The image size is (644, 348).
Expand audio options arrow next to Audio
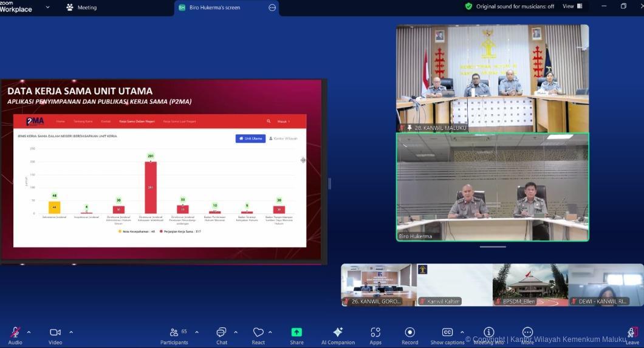29,332
